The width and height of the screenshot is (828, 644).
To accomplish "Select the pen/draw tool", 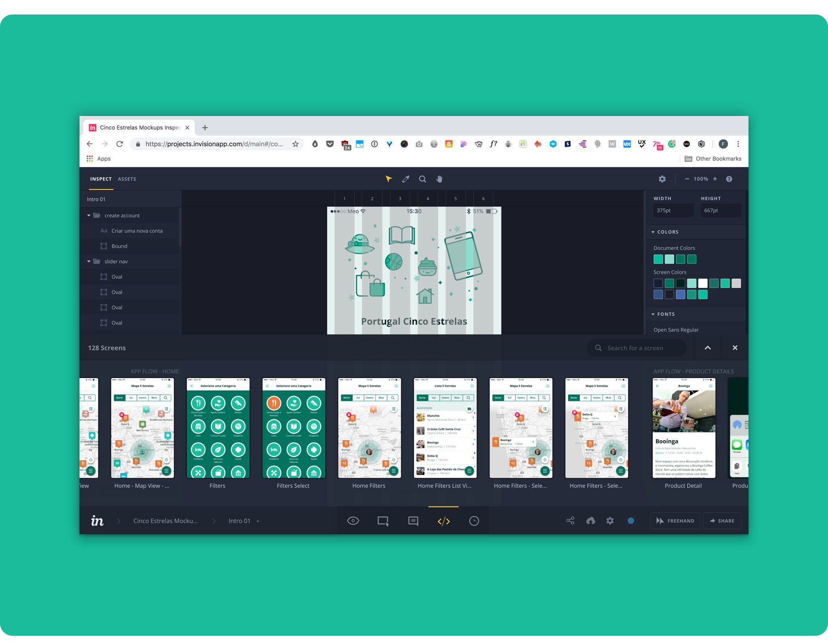I will pyautogui.click(x=406, y=179).
